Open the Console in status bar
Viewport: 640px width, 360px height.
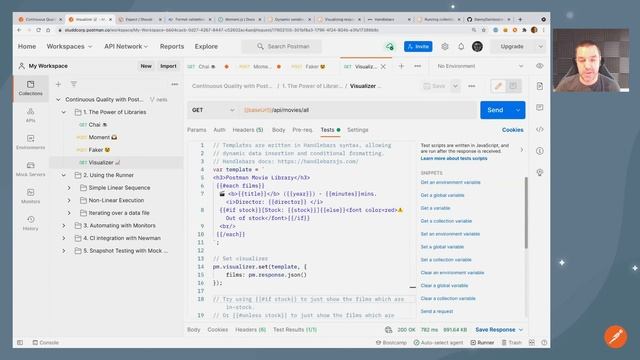(x=46, y=342)
